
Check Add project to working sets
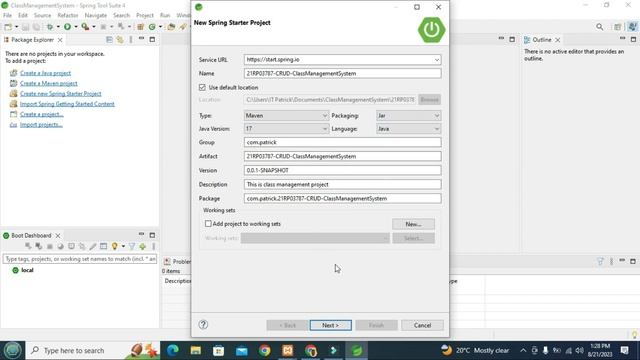coord(208,224)
